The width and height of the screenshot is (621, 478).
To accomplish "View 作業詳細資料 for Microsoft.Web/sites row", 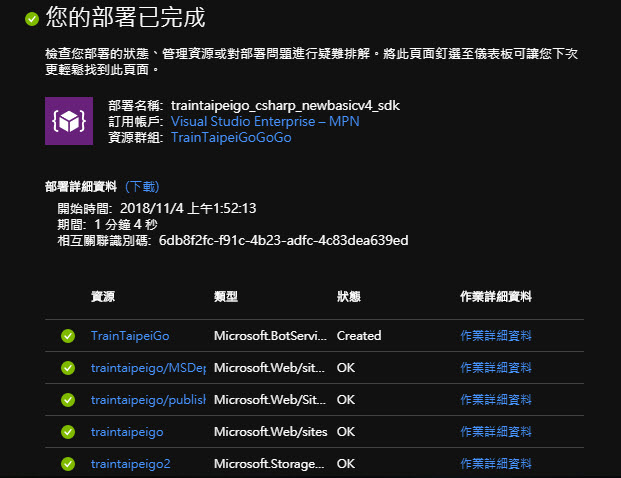I will 496,432.
